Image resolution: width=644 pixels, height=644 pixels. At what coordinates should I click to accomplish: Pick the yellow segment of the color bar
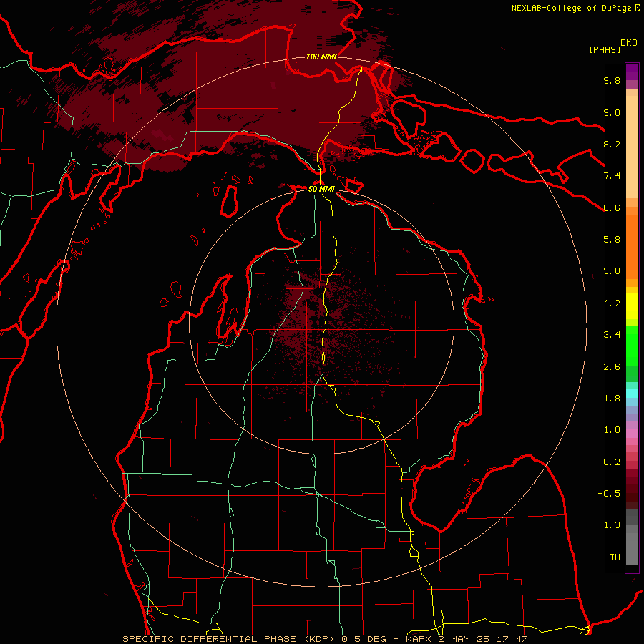[x=632, y=306]
